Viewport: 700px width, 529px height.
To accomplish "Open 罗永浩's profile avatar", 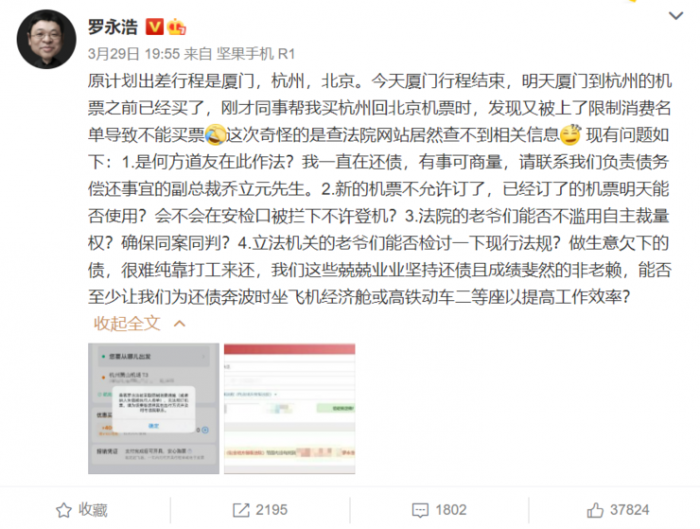I will tap(46, 39).
